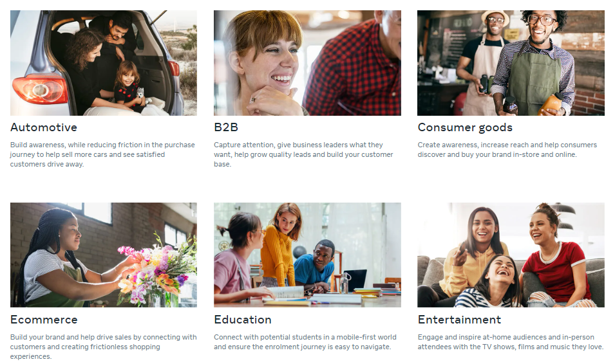Click the Automotive description about selling cars
This screenshot has height=364, width=615.
point(102,154)
